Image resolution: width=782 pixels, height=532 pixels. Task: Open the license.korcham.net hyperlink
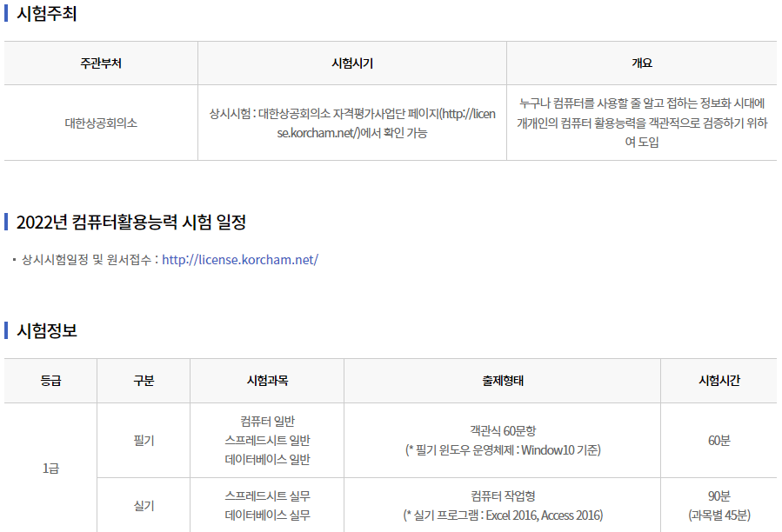point(240,259)
